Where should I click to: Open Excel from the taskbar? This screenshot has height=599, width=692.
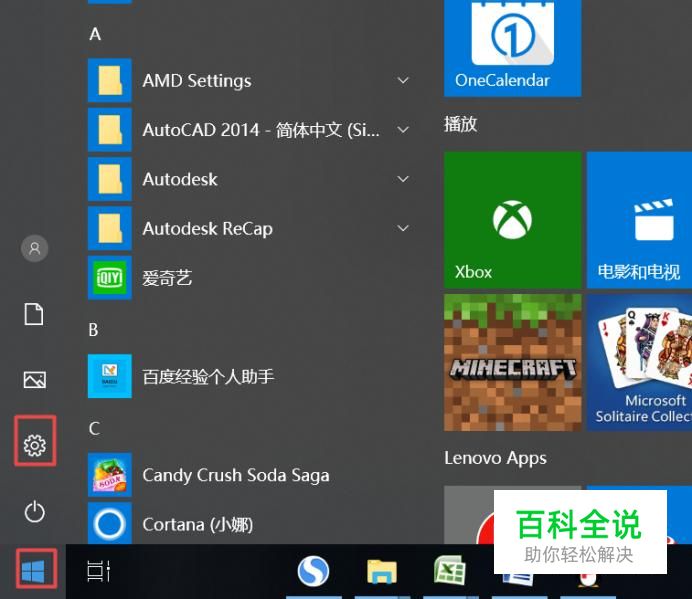coord(450,570)
